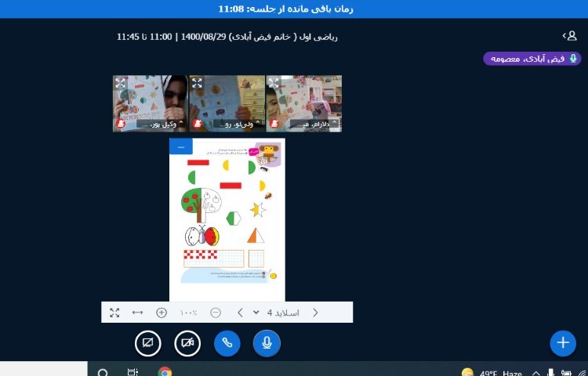Open the ولی‌لو webcam name dropdown

point(237,124)
